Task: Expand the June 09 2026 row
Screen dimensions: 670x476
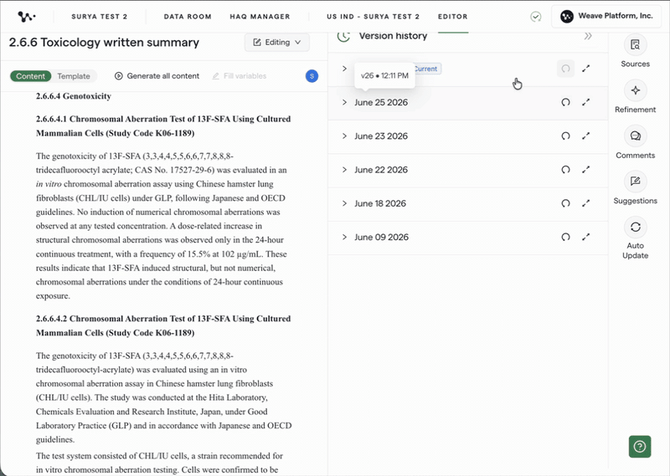Action: (x=344, y=237)
